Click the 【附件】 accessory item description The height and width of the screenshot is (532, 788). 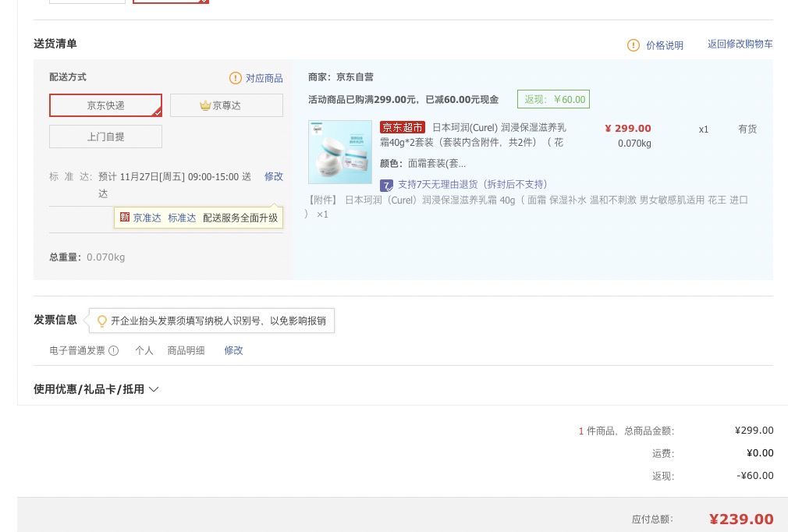pyautogui.click(x=526, y=207)
